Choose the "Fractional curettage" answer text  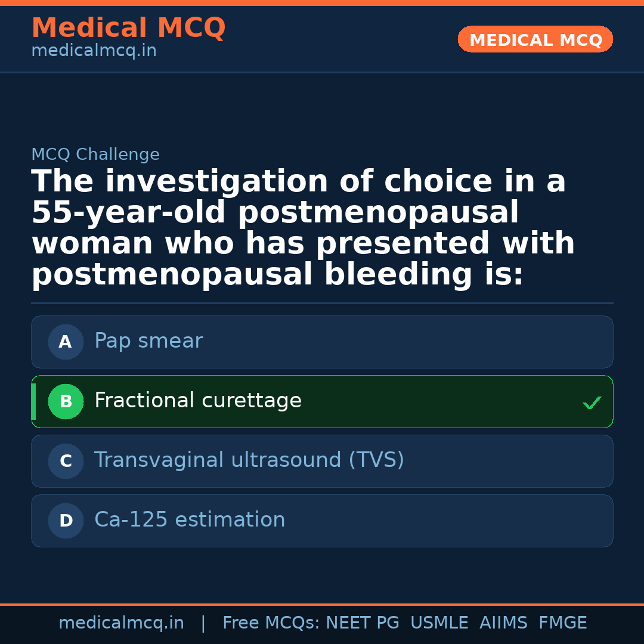[198, 401]
